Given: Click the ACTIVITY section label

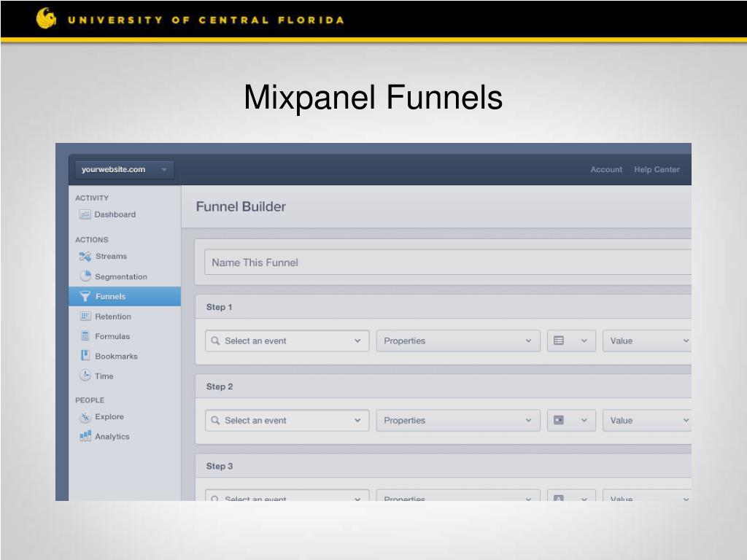Looking at the screenshot, I should coord(92,198).
